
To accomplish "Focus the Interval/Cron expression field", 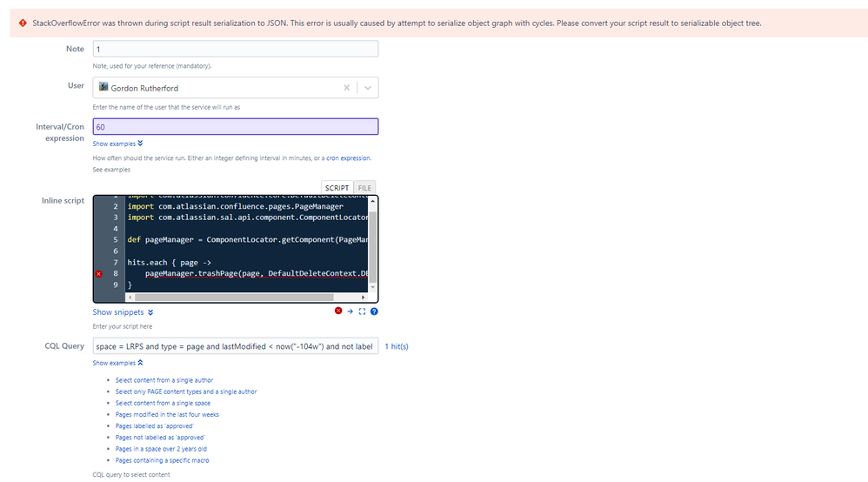I will (236, 127).
